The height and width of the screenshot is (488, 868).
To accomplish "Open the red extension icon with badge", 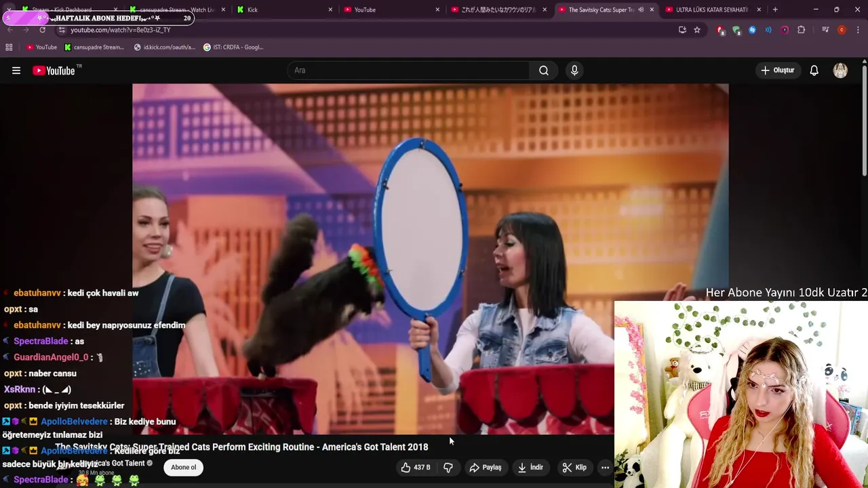I will click(720, 30).
